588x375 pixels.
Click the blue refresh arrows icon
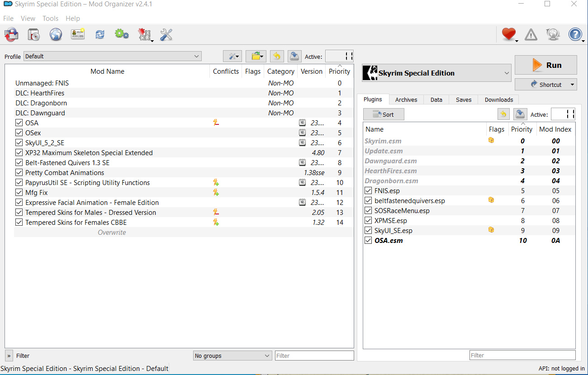(x=100, y=34)
